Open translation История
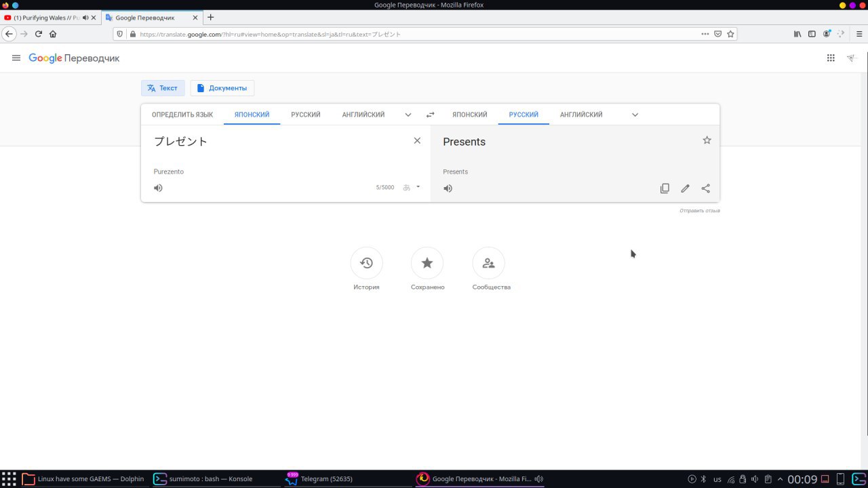 366,263
